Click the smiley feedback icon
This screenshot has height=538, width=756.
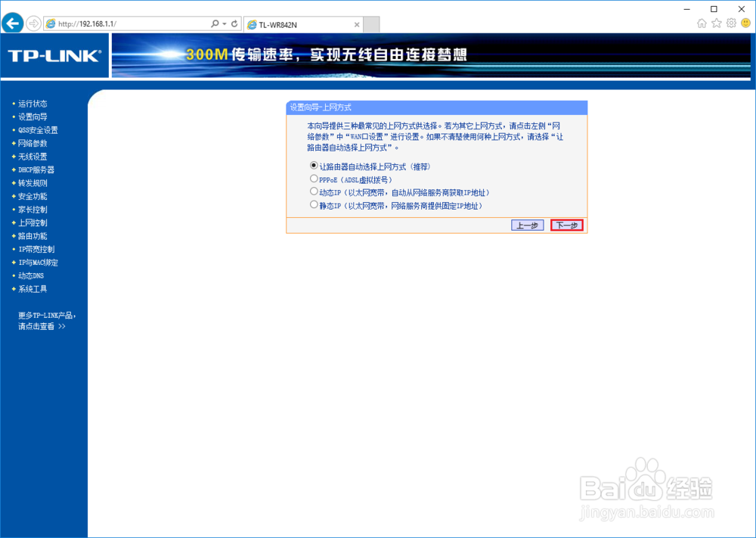point(745,23)
